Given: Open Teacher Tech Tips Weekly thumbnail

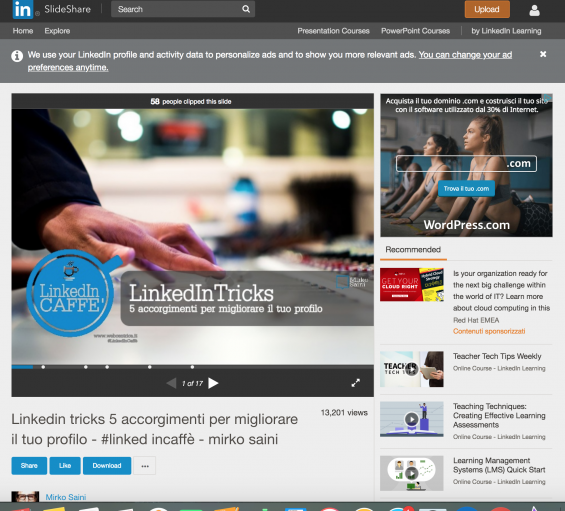Looking at the screenshot, I should coord(412,369).
